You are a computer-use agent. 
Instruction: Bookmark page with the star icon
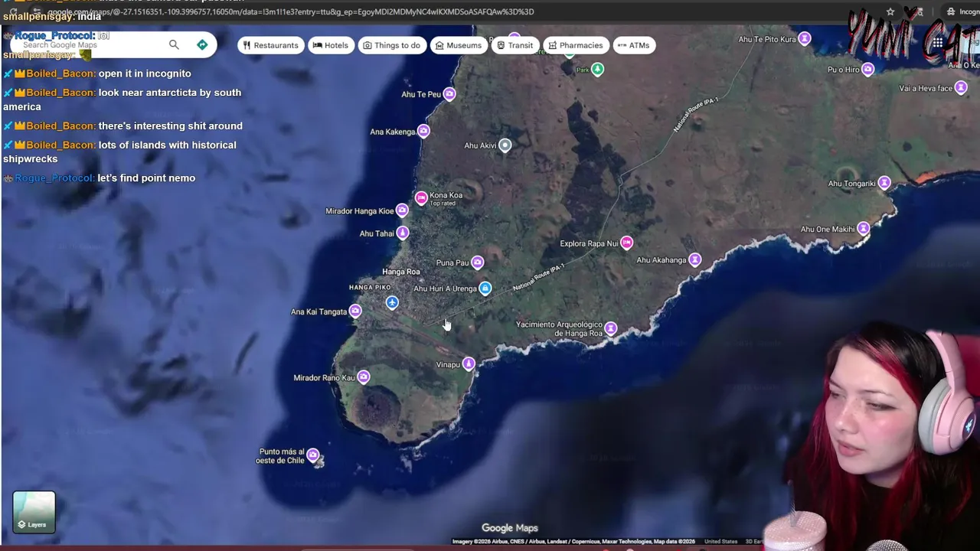coord(890,11)
